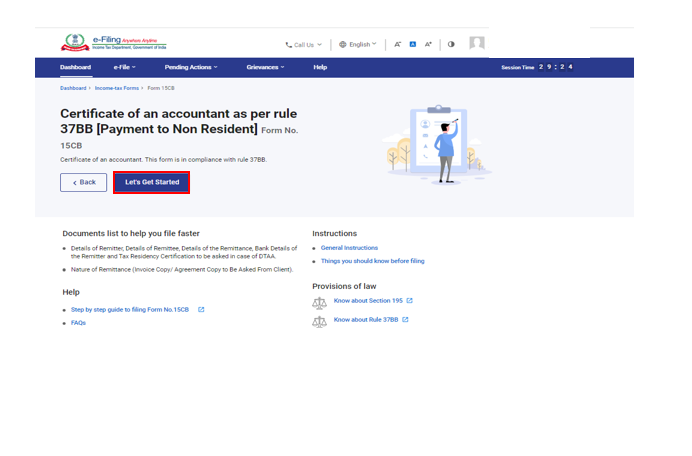Screen dimensions: 692x456
Task: Open the Grievances menu
Action: (265, 67)
